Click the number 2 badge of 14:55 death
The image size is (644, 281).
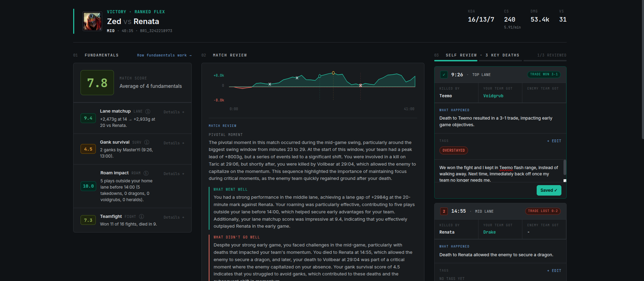444,211
